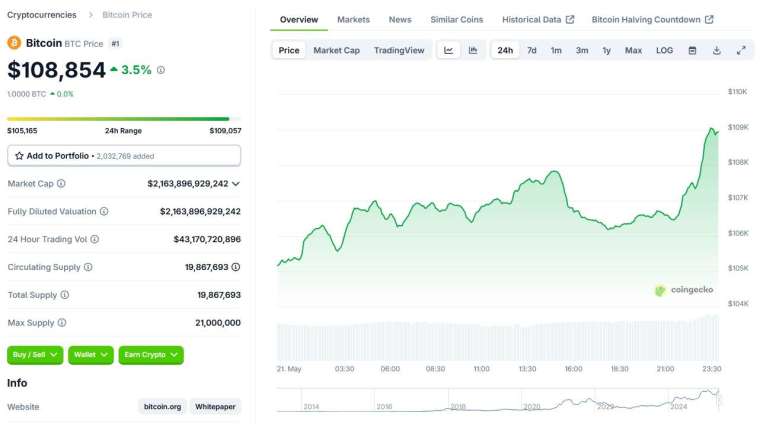Set chart range to Max

pyautogui.click(x=633, y=50)
